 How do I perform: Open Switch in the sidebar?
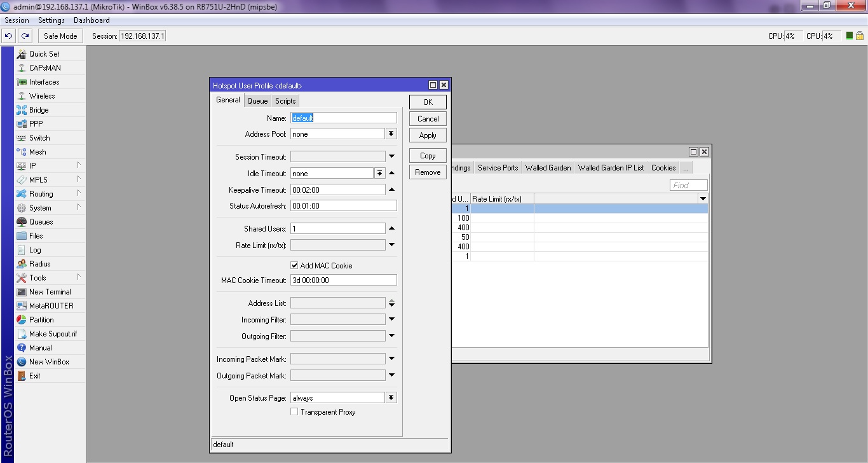50,138
